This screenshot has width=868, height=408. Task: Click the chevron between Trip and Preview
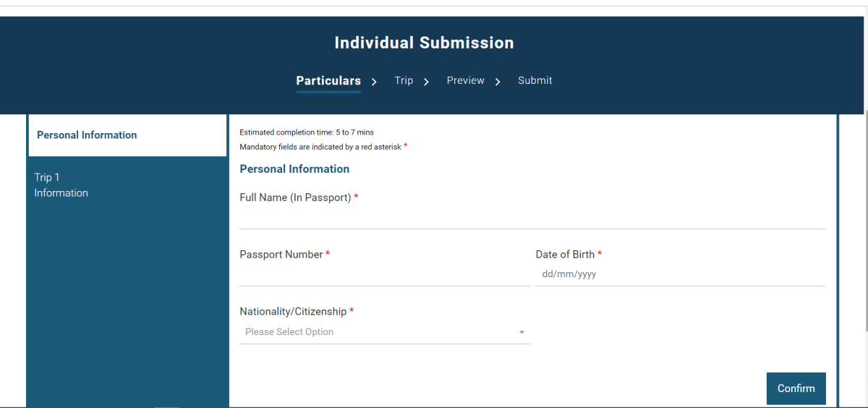pos(426,82)
